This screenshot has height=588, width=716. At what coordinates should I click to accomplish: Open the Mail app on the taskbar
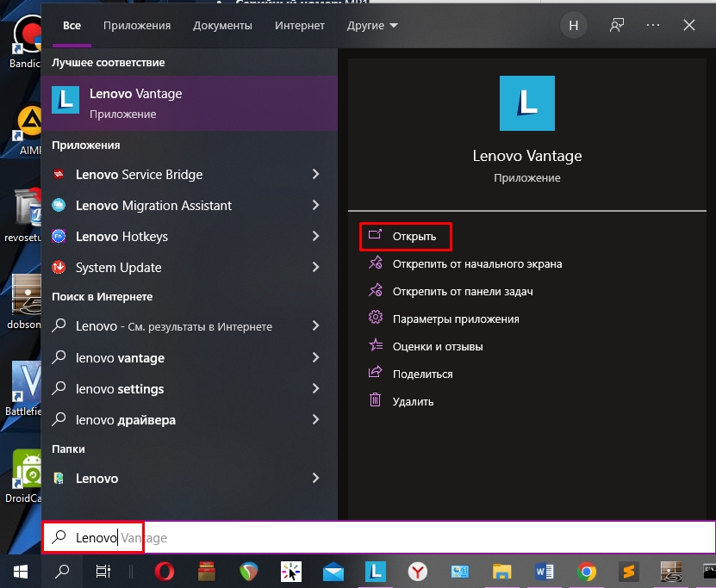333,571
